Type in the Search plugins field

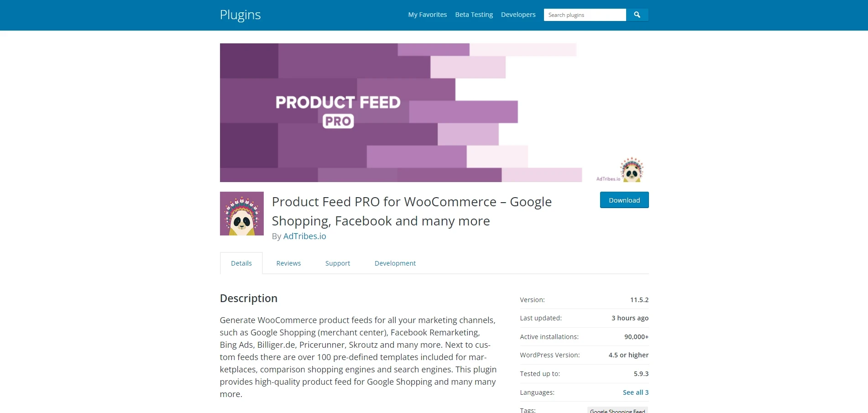(x=585, y=15)
